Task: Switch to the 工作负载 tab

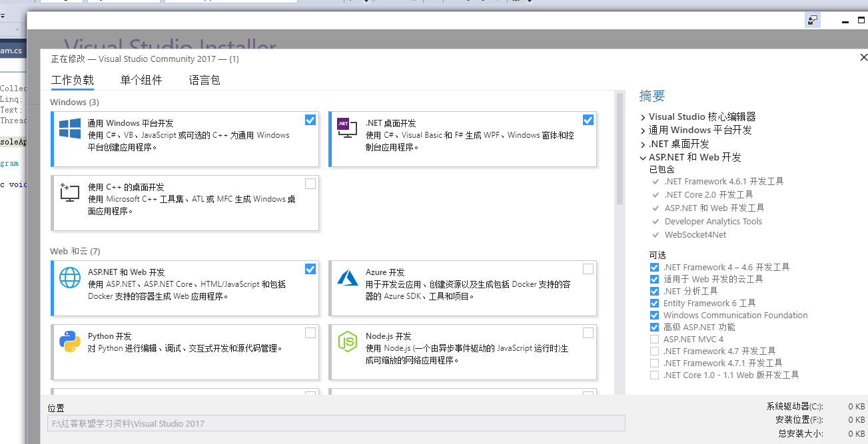Action: (73, 80)
